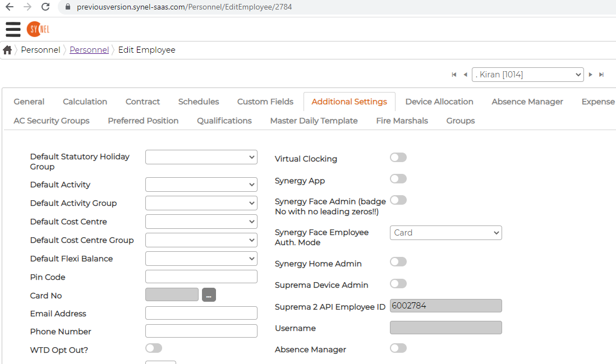Open the Qualifications tab
The image size is (616, 364).
pyautogui.click(x=224, y=121)
